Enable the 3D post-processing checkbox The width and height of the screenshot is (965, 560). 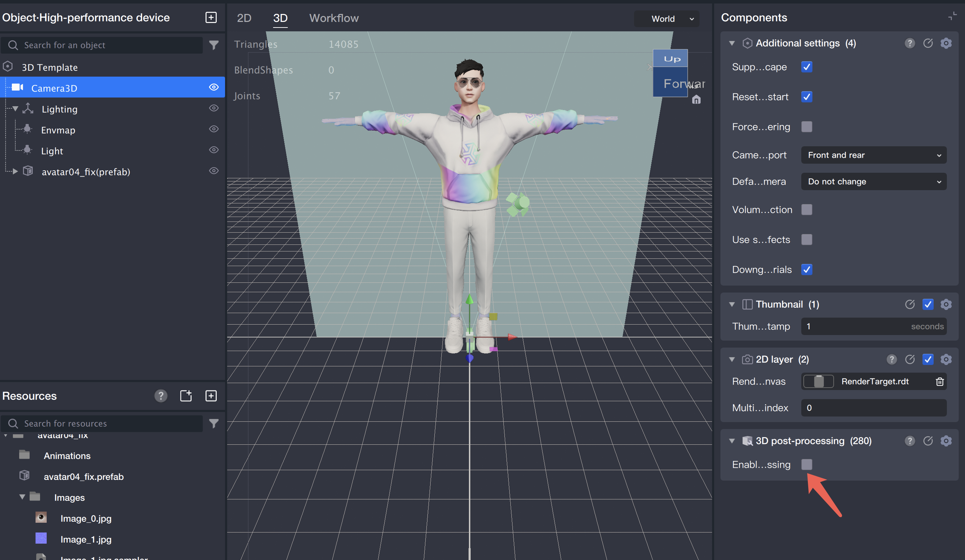(806, 465)
